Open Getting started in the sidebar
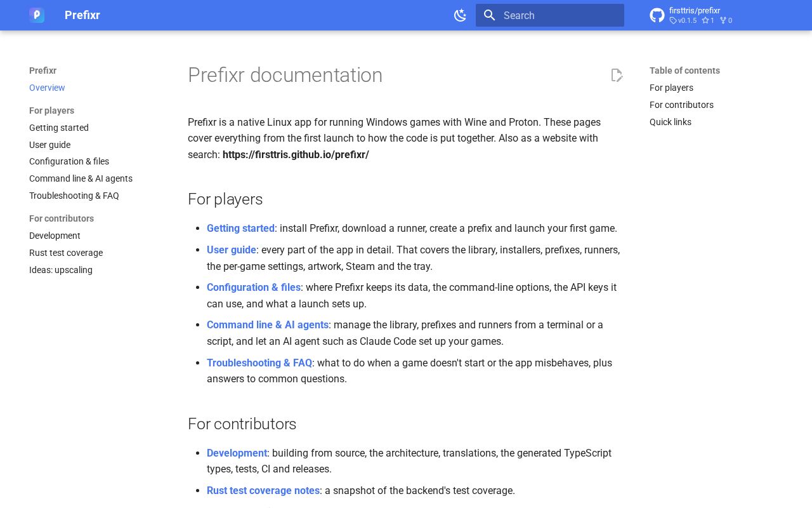Viewport: 812px width, 508px height. pyautogui.click(x=59, y=128)
